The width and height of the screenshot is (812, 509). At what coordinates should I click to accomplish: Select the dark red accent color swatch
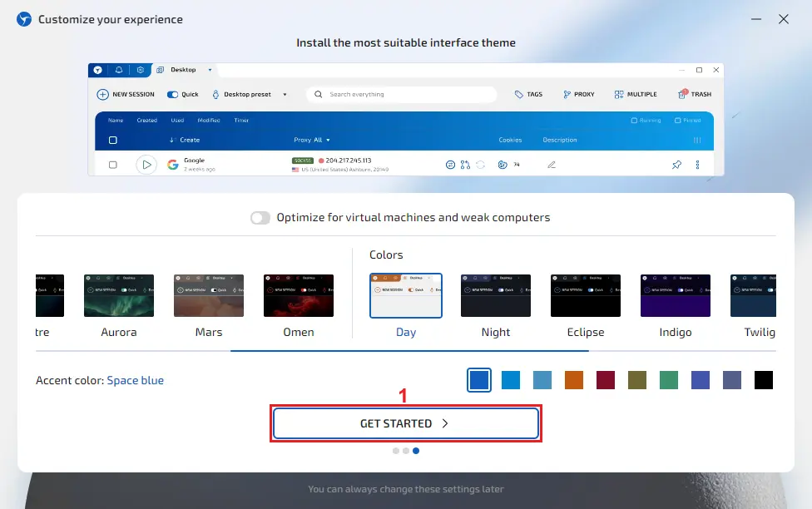pyautogui.click(x=606, y=380)
